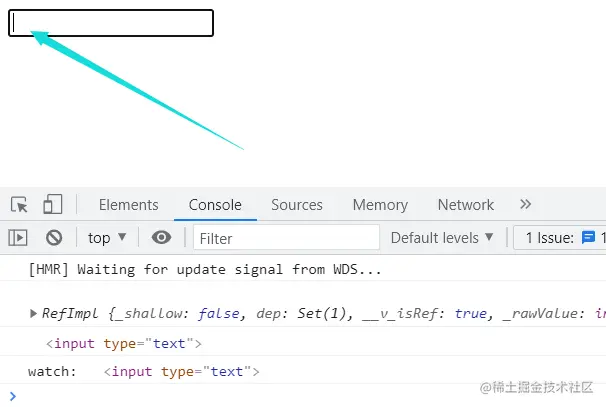This screenshot has height=407, width=606.
Task: Open the Network tab
Action: coord(466,205)
